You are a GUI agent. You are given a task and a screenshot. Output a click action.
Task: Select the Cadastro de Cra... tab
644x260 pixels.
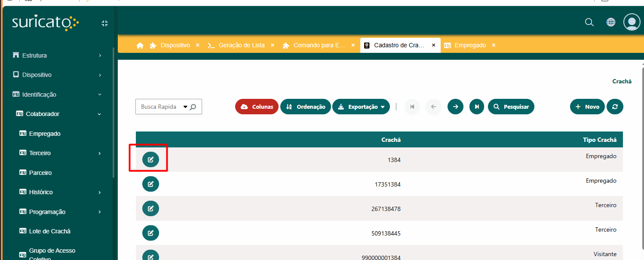click(399, 45)
